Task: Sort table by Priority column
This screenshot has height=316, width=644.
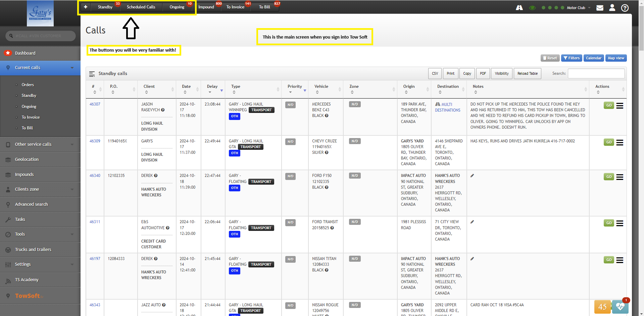Action: coord(295,89)
